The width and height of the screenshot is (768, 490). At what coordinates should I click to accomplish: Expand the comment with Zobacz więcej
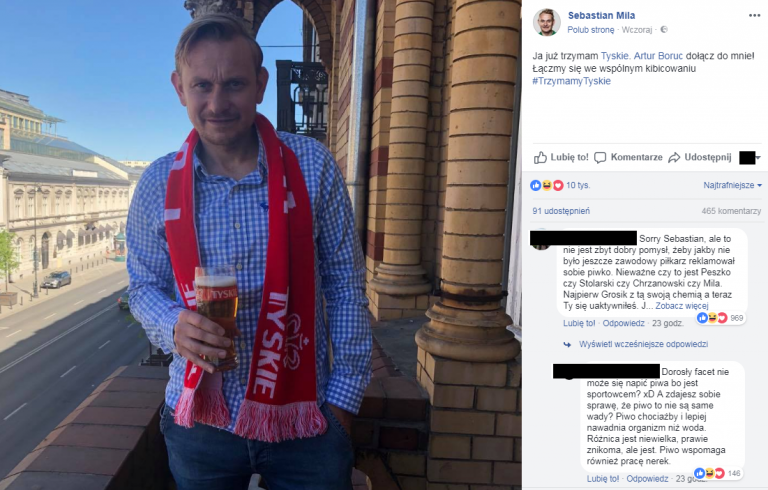[681, 306]
